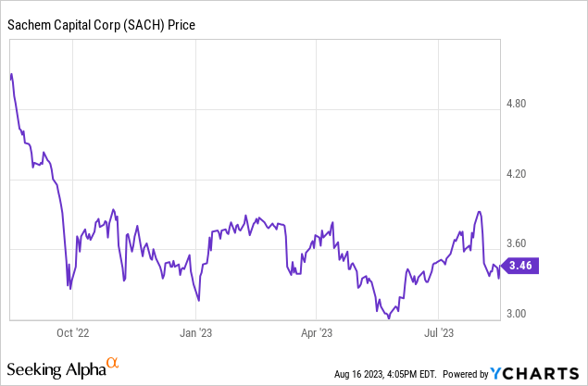Click the price line's starting peak at far left
588x386 pixels.
point(11,74)
